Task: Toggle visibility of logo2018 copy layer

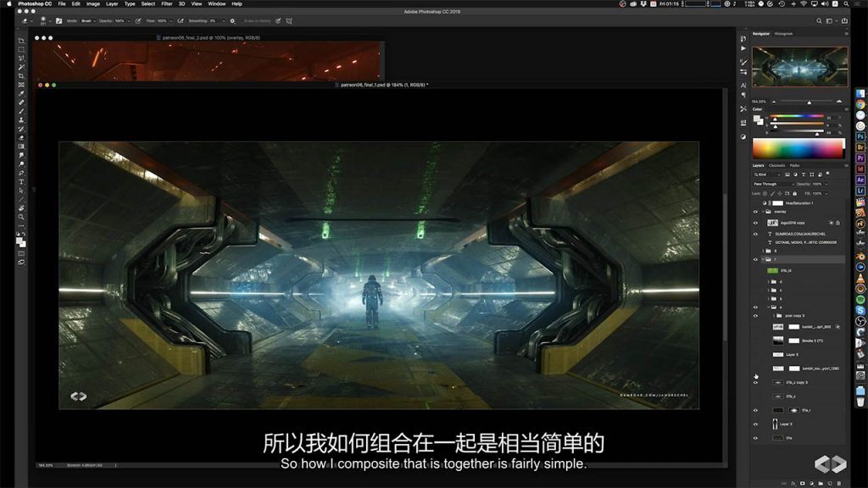Action: coord(755,223)
